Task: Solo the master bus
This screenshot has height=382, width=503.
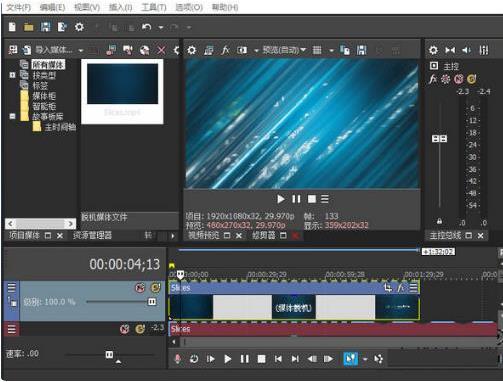Action: coord(472,79)
